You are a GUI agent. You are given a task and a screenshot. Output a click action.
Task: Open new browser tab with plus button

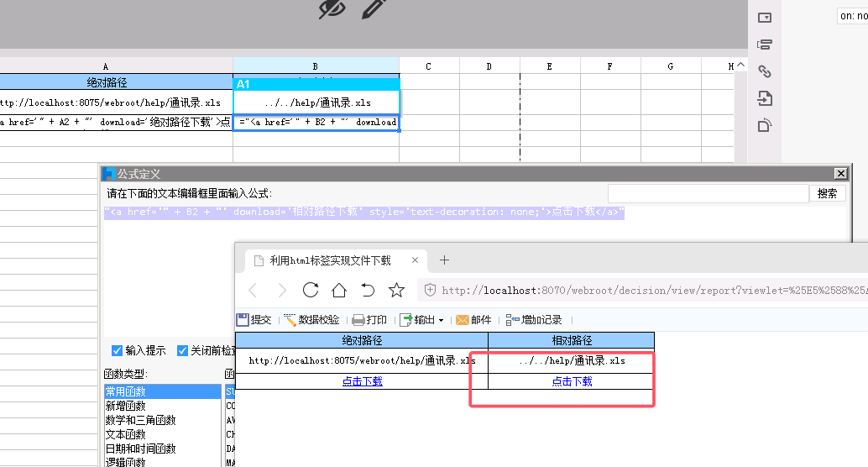pyautogui.click(x=444, y=260)
